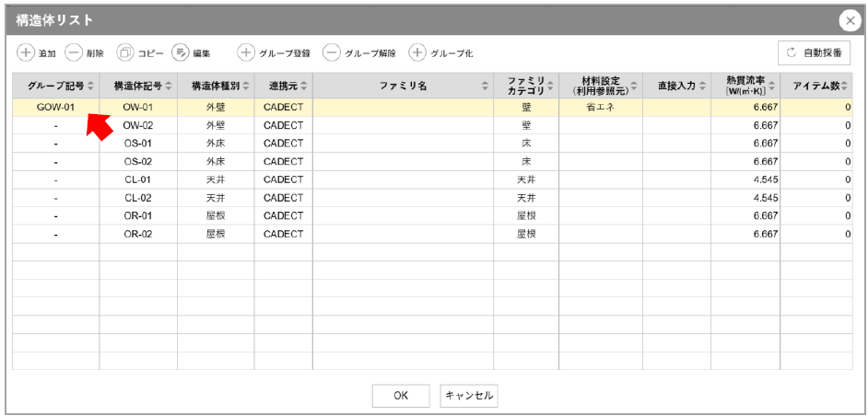Screen dimensions: 868x416
Task: Click the 省エネ material setting cell
Action: [x=600, y=107]
